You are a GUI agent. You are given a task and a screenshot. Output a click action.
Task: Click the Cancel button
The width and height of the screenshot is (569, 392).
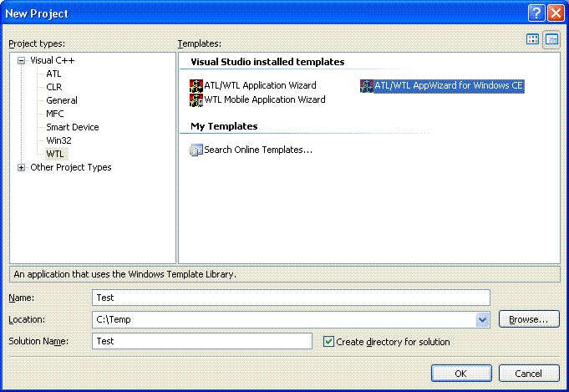click(529, 373)
